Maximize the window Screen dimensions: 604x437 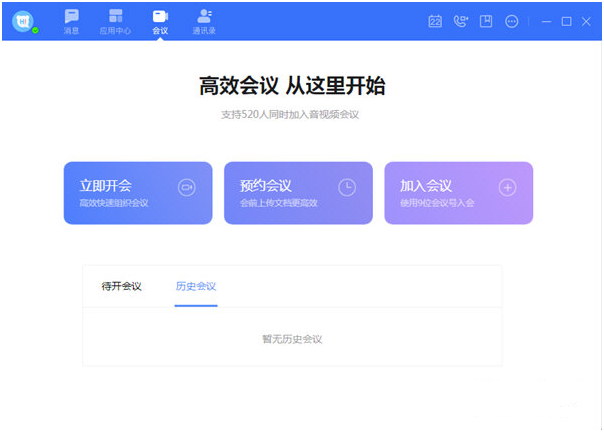pos(566,22)
